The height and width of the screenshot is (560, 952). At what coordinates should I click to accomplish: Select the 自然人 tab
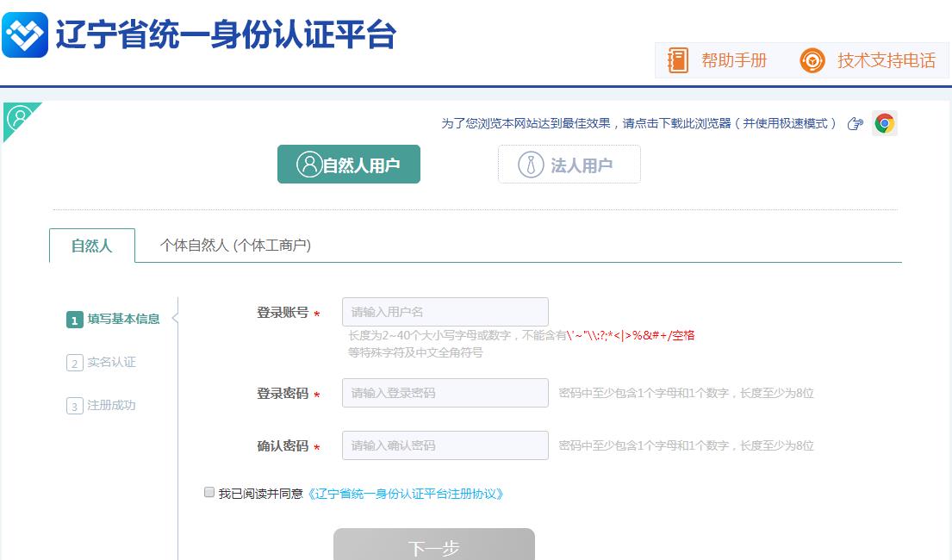91,246
